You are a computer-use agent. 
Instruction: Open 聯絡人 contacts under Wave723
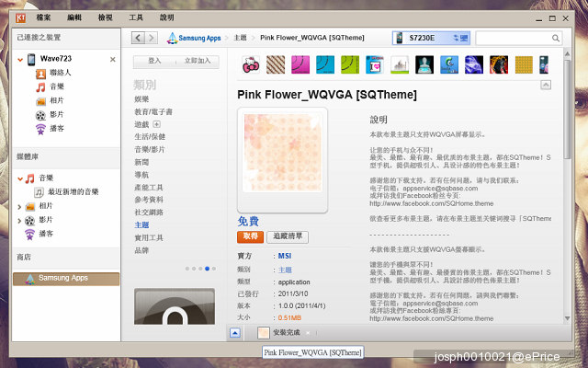(61, 73)
